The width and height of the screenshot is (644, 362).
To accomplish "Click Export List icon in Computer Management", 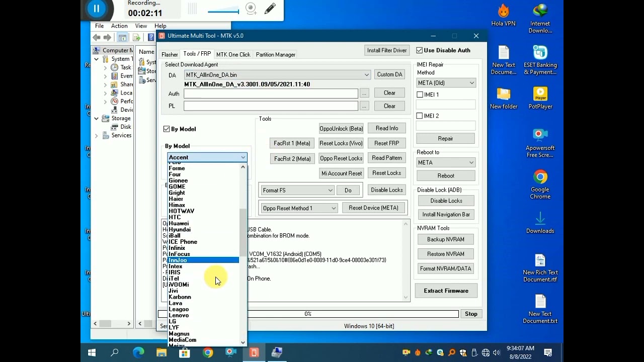I will (136, 38).
